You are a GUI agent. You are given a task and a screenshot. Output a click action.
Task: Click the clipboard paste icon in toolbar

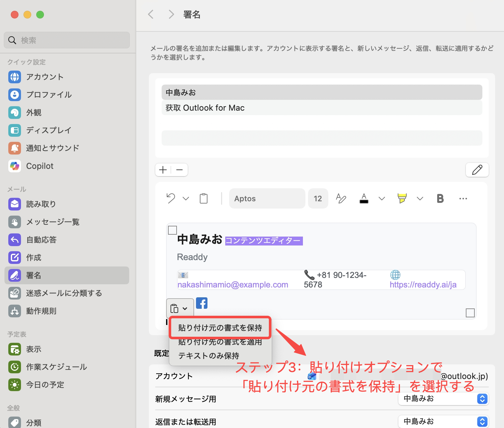(204, 198)
